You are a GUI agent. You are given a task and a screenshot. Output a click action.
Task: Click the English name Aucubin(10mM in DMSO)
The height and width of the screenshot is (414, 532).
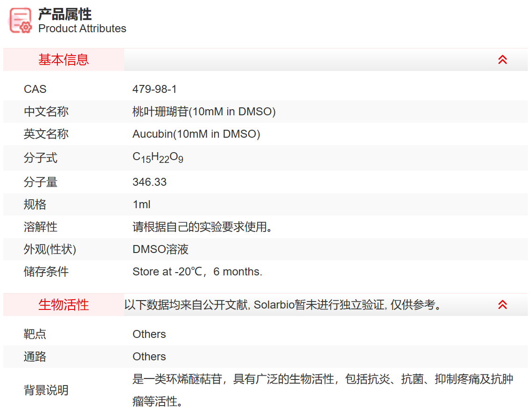point(196,134)
